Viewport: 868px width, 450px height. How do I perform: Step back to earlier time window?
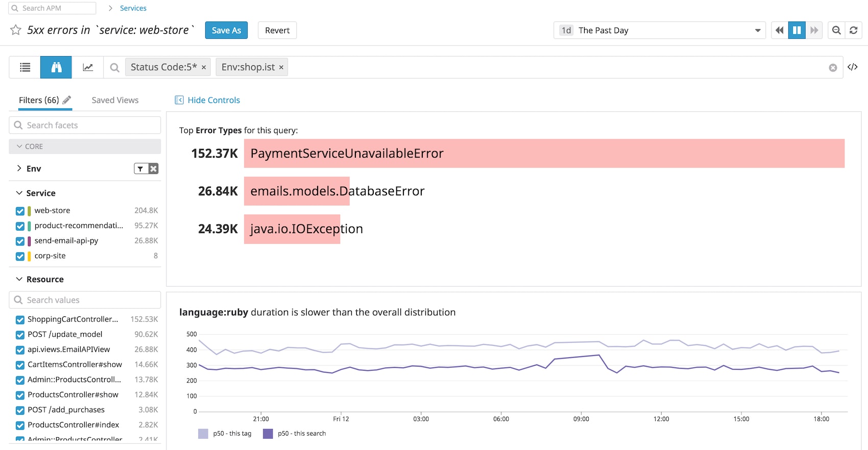pyautogui.click(x=779, y=30)
